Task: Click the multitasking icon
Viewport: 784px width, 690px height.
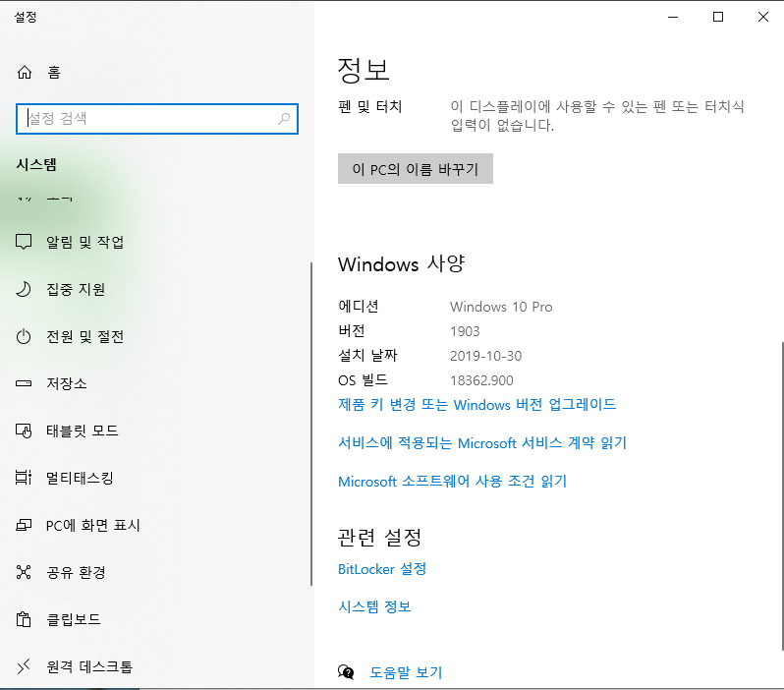Action: (24, 478)
